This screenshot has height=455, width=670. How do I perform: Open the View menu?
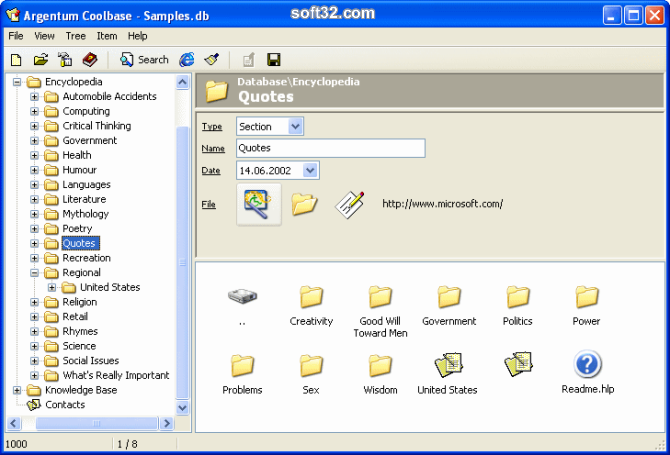44,36
